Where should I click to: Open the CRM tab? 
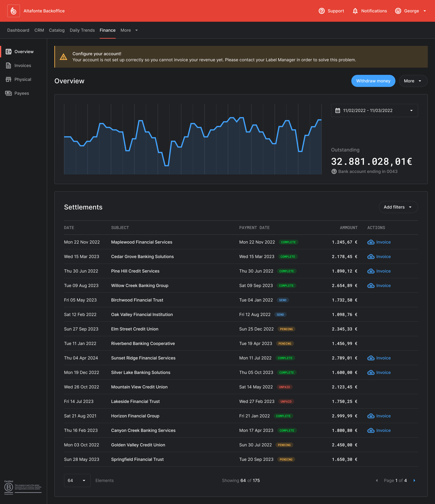pyautogui.click(x=39, y=30)
